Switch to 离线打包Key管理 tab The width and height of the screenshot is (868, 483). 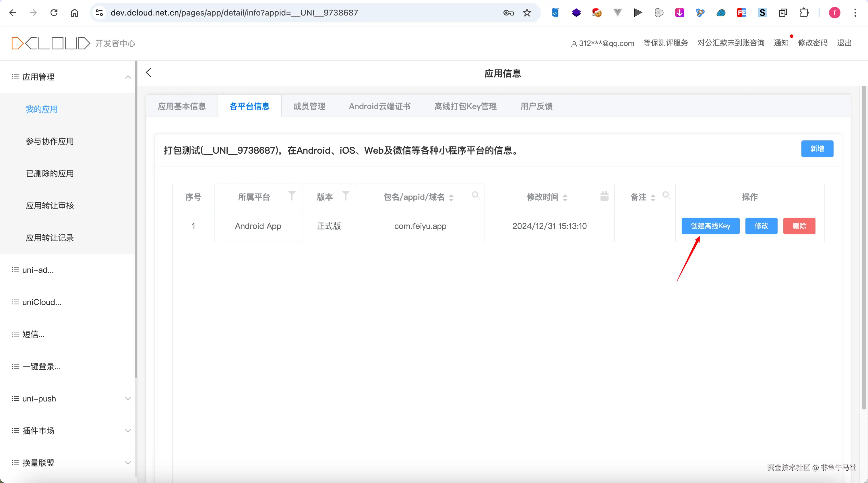point(465,107)
